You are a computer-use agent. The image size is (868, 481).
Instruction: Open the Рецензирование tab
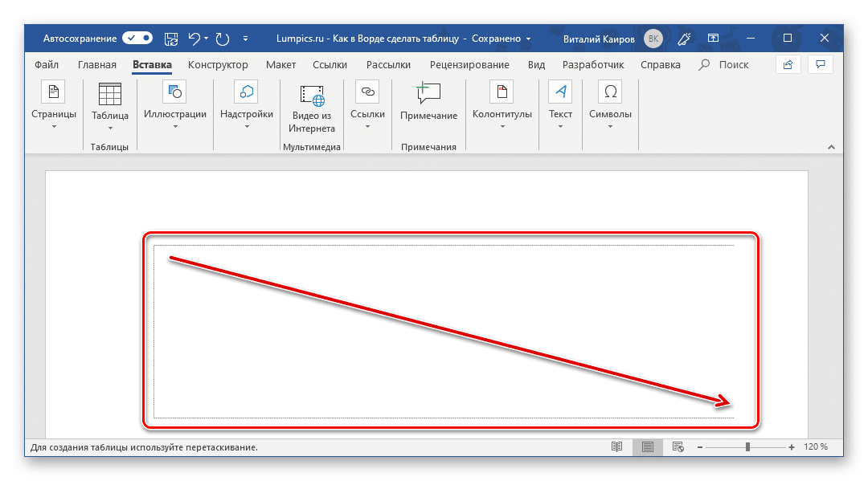click(x=469, y=65)
